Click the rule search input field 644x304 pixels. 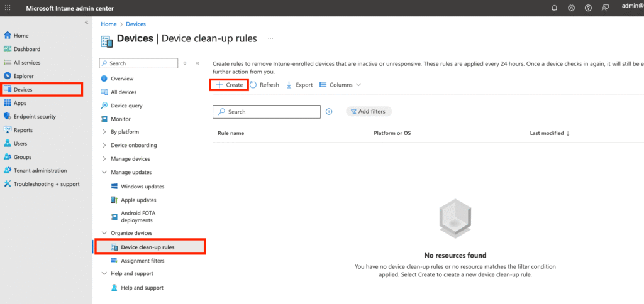[272, 112]
